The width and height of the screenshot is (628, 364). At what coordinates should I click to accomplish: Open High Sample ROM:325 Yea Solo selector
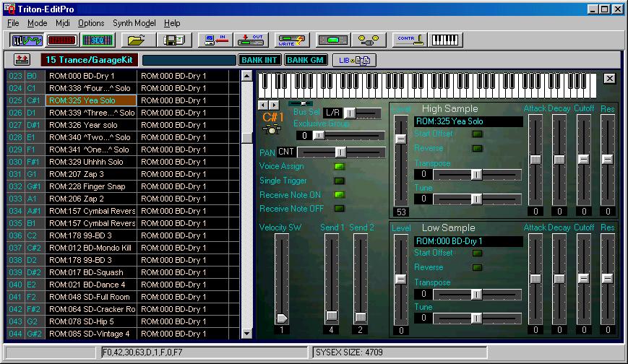[x=468, y=121]
